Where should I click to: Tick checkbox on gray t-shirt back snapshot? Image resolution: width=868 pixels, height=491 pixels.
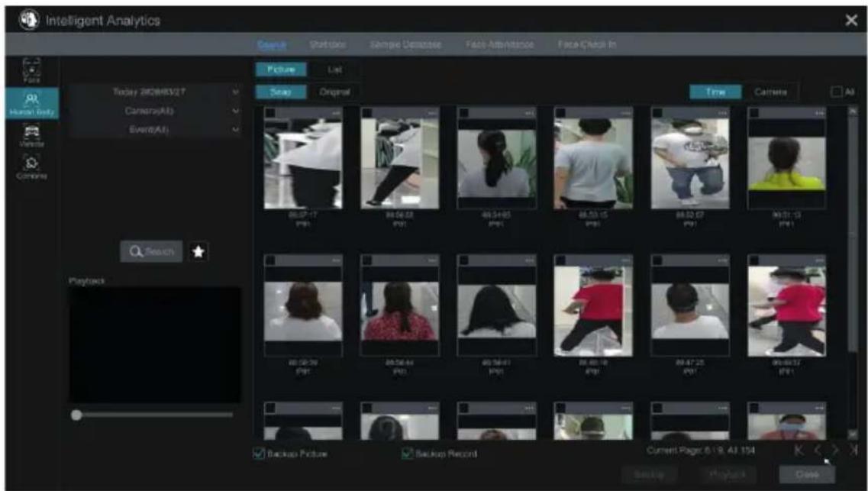point(560,113)
